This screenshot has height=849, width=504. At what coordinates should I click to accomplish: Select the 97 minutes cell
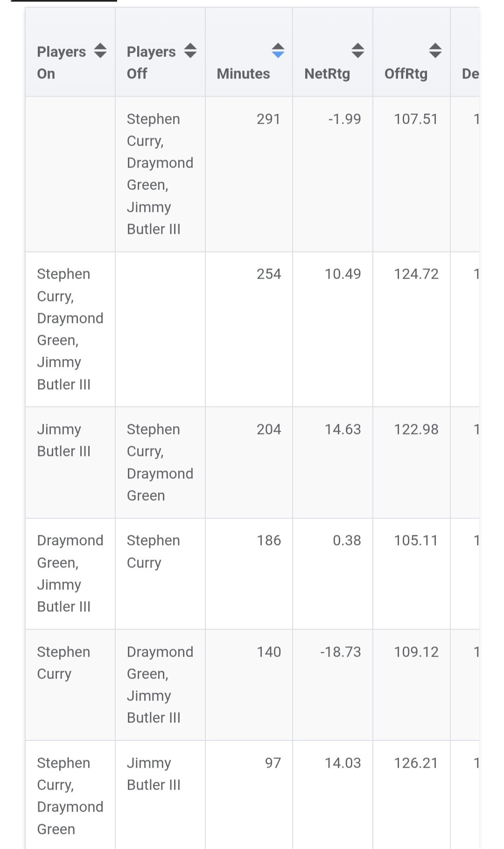pos(273,763)
